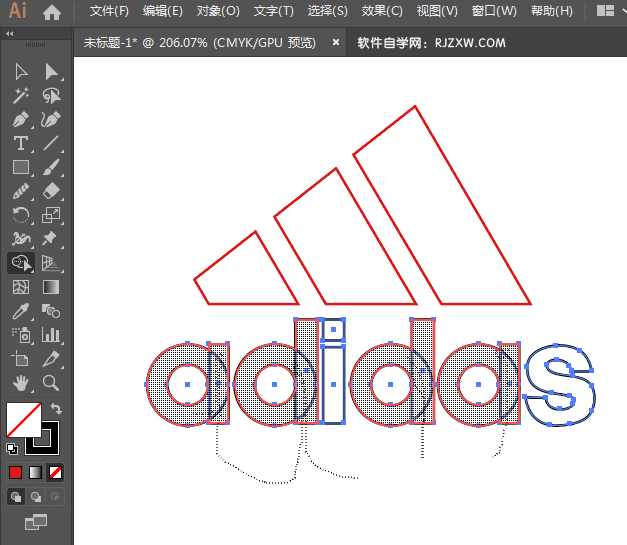Select the Selection tool (black arrow outline)

21,72
